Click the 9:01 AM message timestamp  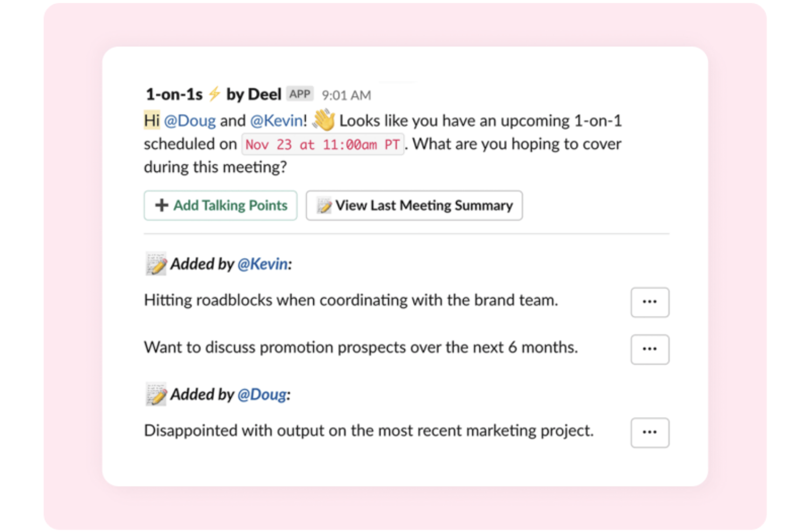point(346,94)
